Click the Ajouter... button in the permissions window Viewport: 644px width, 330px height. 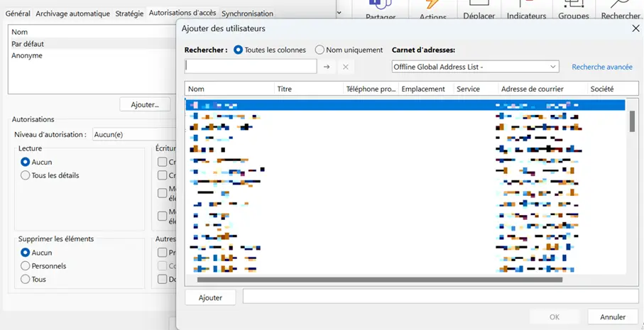point(145,104)
